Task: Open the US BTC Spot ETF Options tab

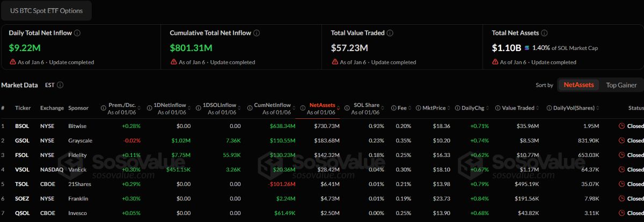Action: 47,10
